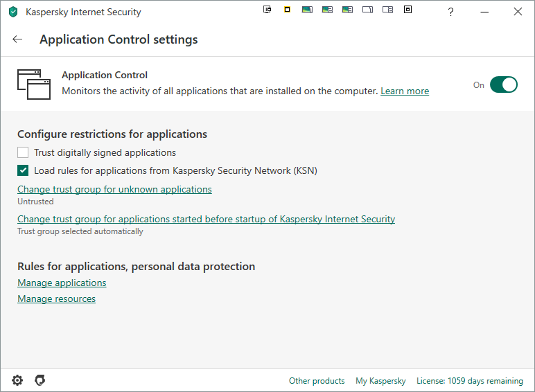Click the Kaspersky shield logo in title bar
The width and height of the screenshot is (535, 392).
[13, 12]
